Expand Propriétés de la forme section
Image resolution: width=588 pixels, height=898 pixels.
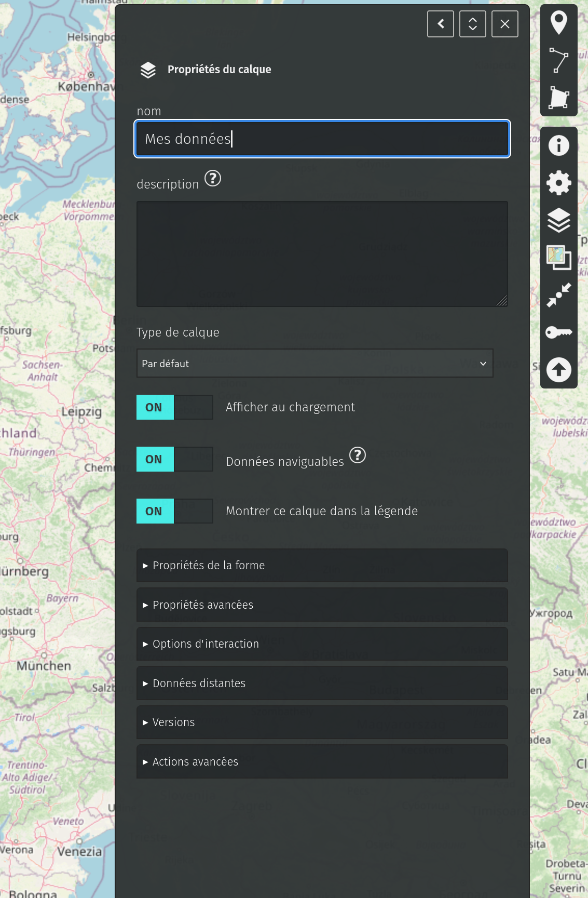click(x=322, y=566)
